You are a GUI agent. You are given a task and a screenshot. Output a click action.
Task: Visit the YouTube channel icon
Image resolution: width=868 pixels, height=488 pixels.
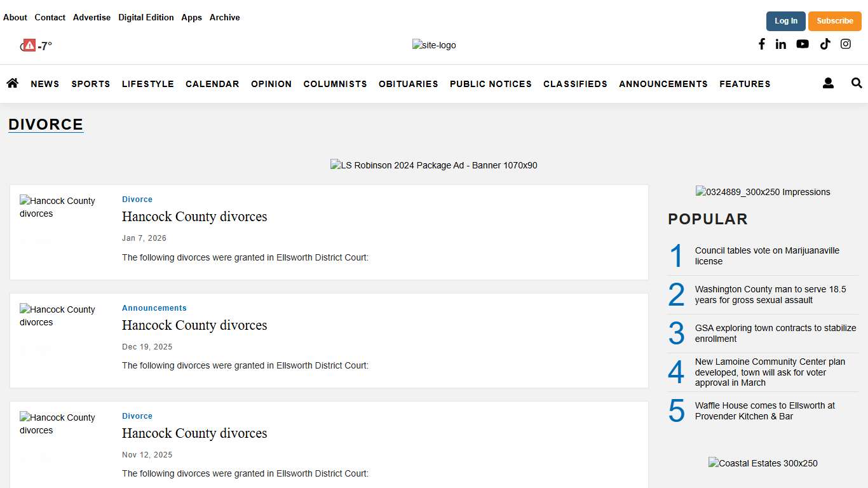point(803,44)
